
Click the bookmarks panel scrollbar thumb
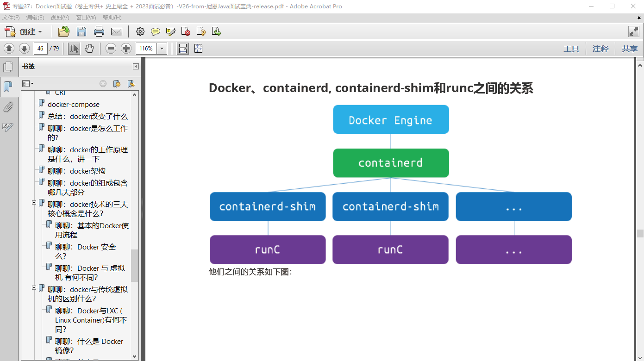135,266
